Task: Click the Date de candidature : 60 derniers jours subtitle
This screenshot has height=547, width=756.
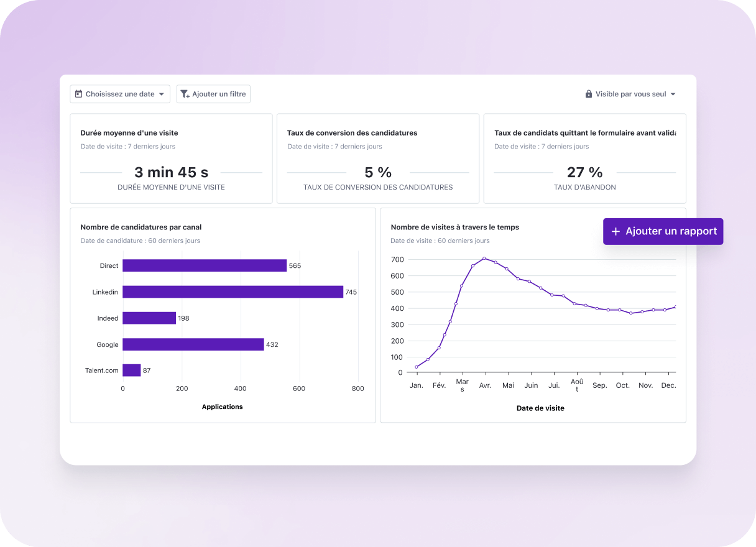Action: click(x=141, y=241)
